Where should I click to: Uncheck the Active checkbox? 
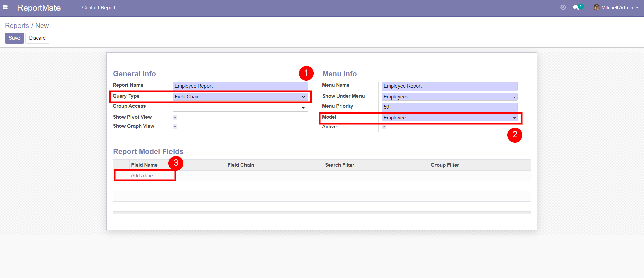(x=384, y=127)
